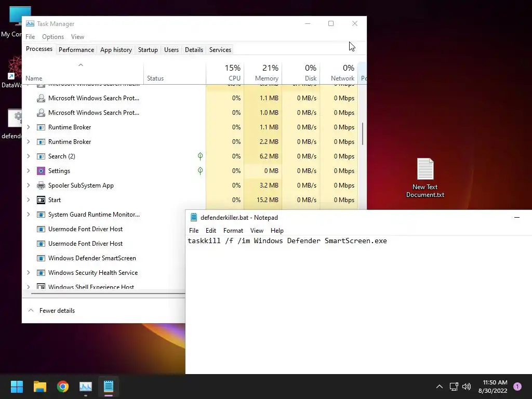532x399 pixels.
Task: Open File Explorer from the taskbar
Action: (39, 386)
